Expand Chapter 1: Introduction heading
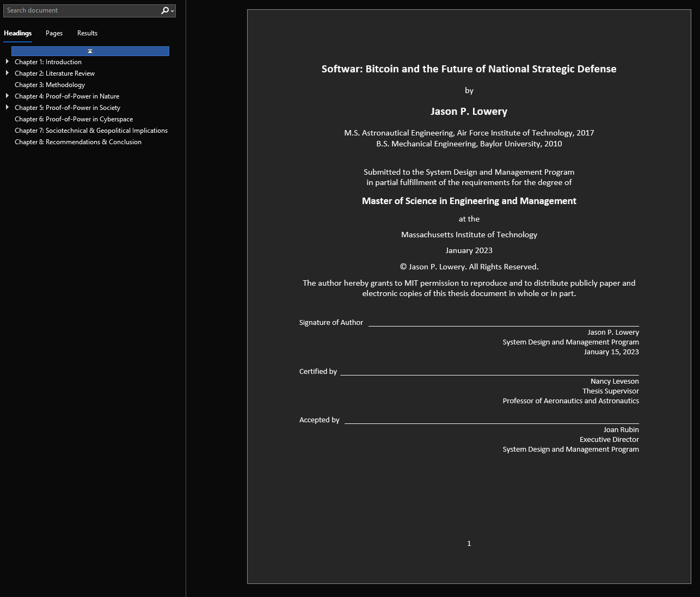The image size is (700, 597). [x=7, y=61]
